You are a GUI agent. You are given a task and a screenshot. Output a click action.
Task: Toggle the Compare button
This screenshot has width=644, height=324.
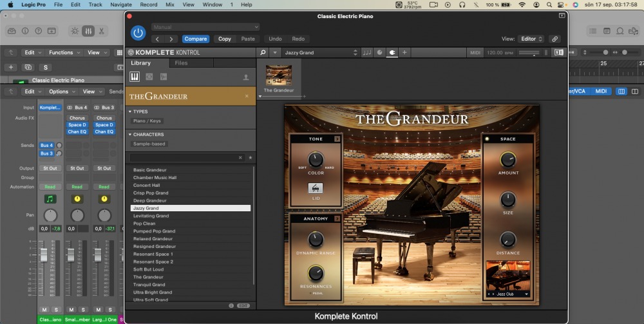[x=196, y=39]
